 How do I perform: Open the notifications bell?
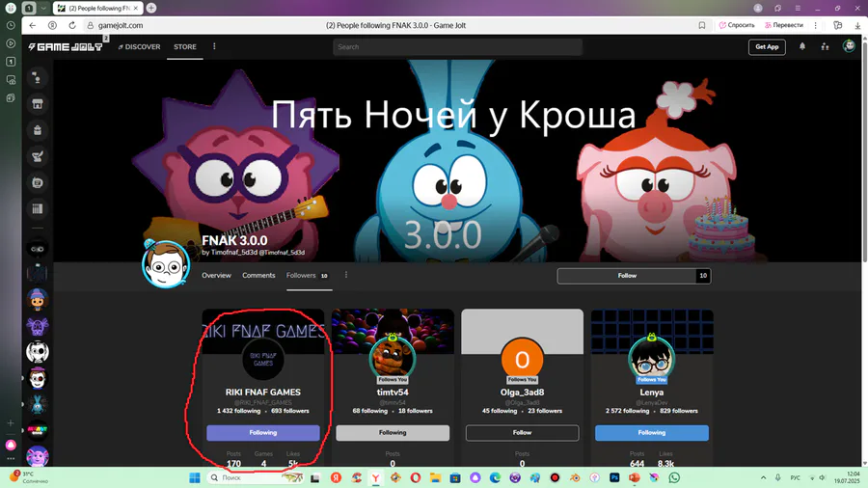(x=802, y=46)
